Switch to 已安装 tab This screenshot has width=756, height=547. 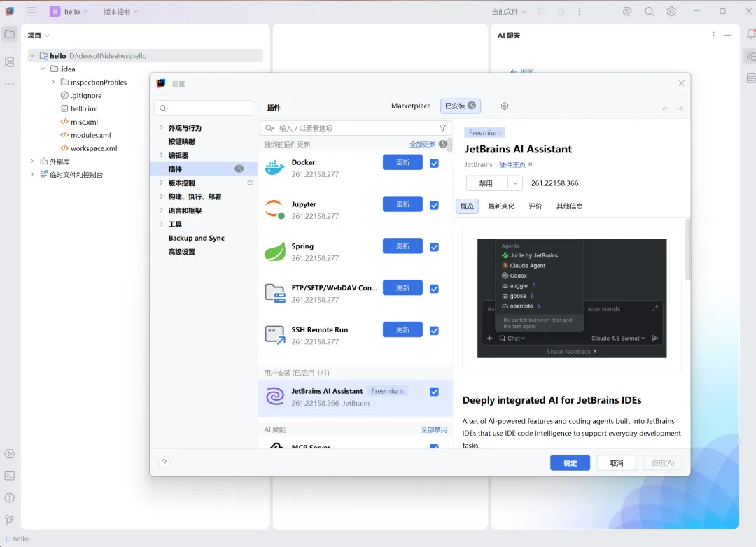(x=461, y=106)
